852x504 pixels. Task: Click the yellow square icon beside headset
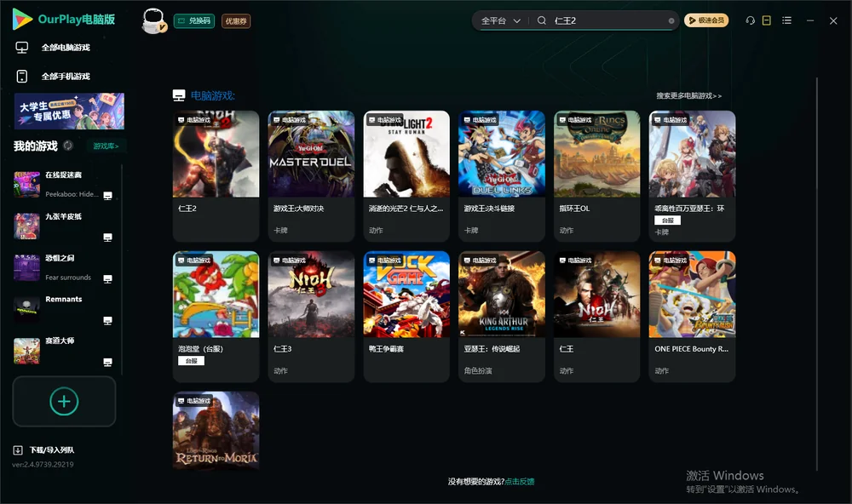tap(767, 20)
